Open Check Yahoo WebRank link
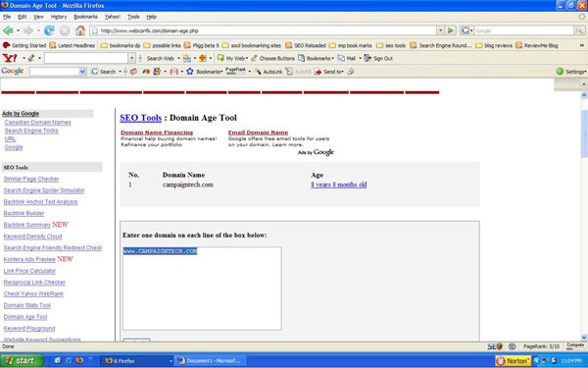 tap(33, 293)
